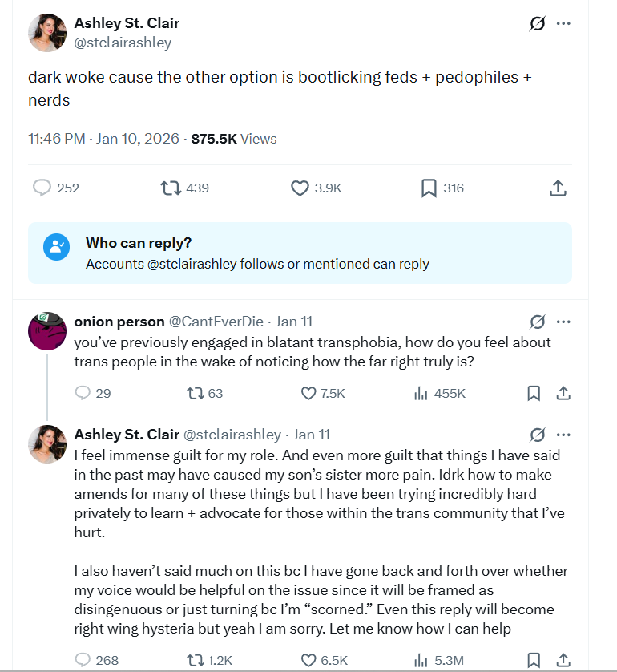Image resolution: width=617 pixels, height=672 pixels.
Task: Like onion person's reply
Action: click(x=308, y=393)
